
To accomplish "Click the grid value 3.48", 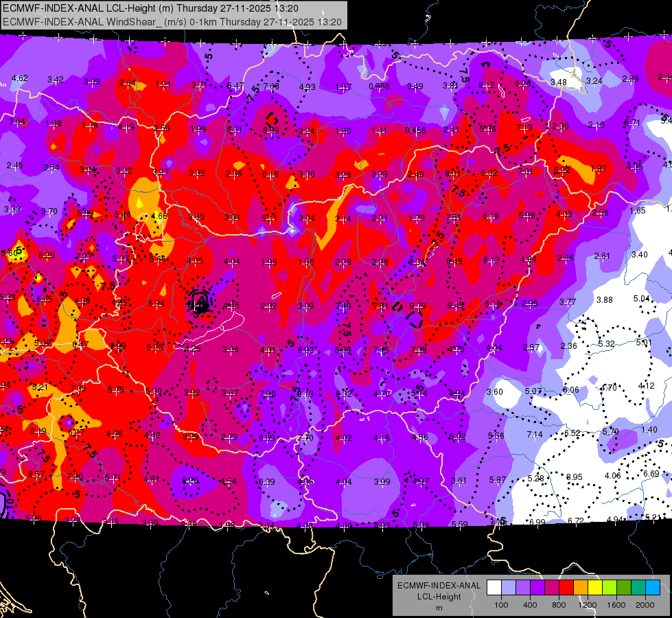I will (559, 82).
